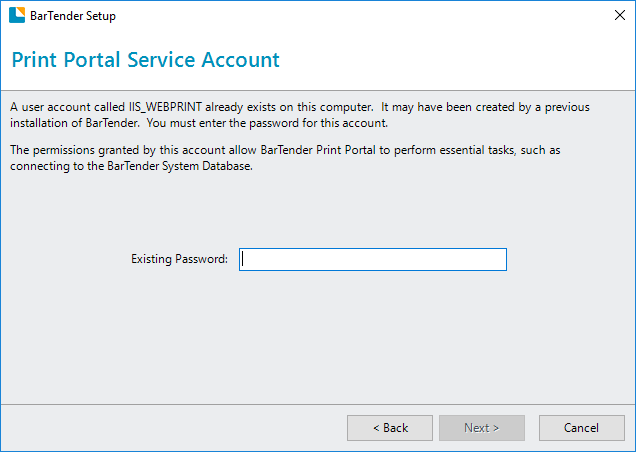Click the white header panel beside the heading
This screenshot has height=452, width=636.
(456, 60)
